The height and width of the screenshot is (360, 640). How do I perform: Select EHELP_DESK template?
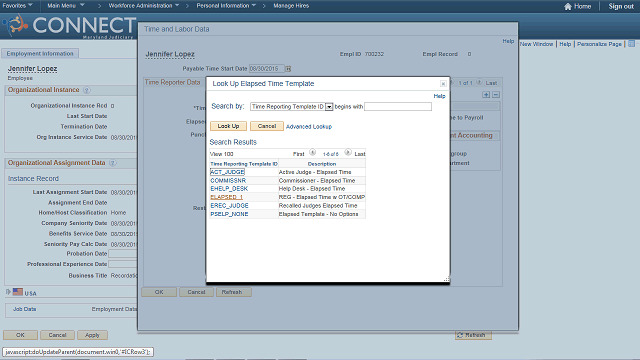pos(229,189)
